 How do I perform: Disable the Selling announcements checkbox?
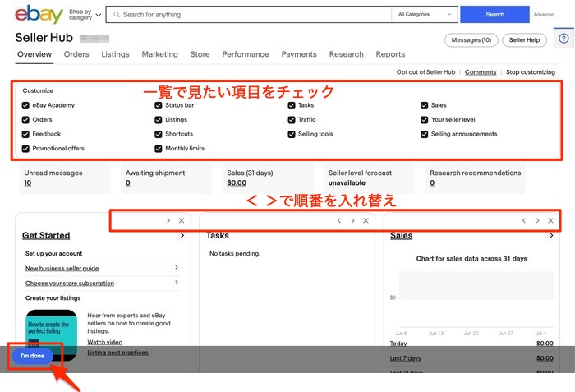point(425,134)
